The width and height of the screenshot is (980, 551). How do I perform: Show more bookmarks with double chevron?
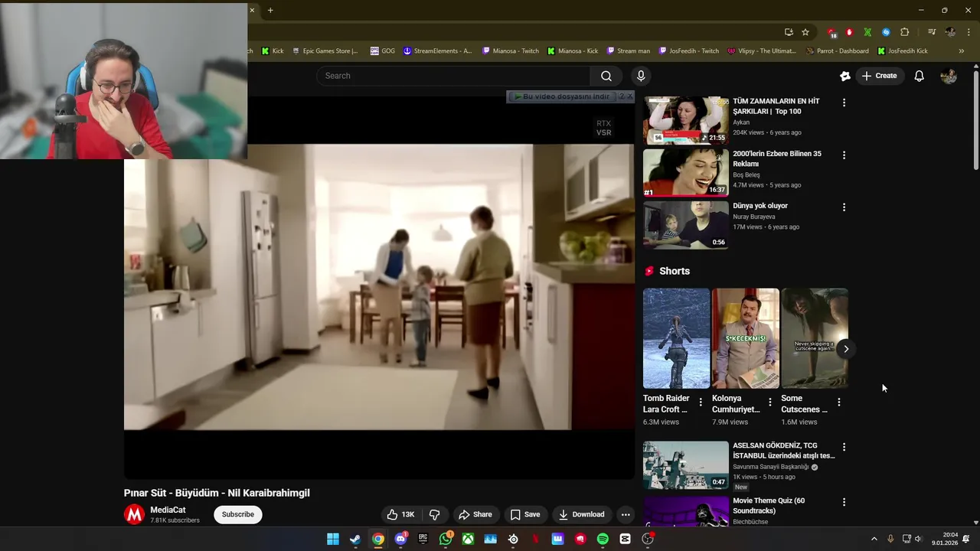(x=962, y=51)
